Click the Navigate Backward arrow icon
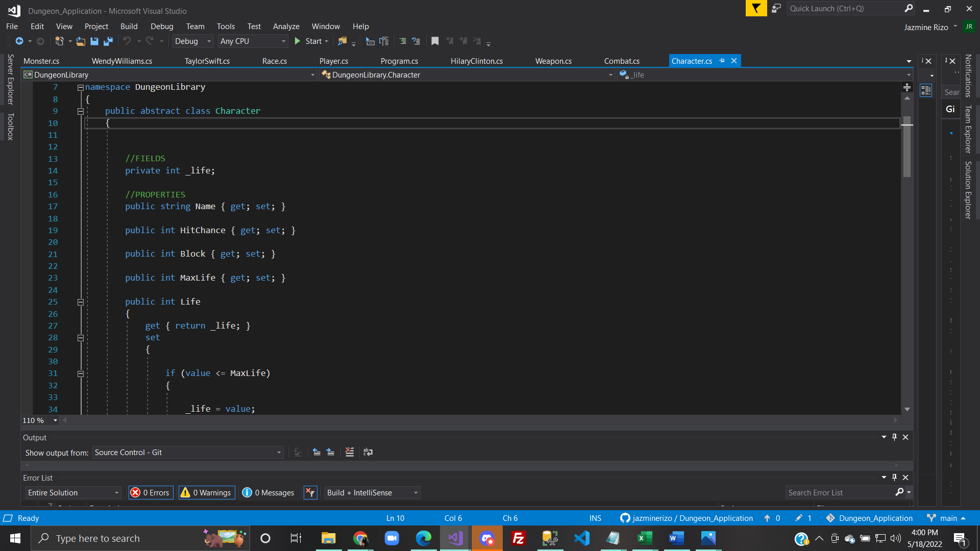Image resolution: width=980 pixels, height=551 pixels. coord(19,41)
